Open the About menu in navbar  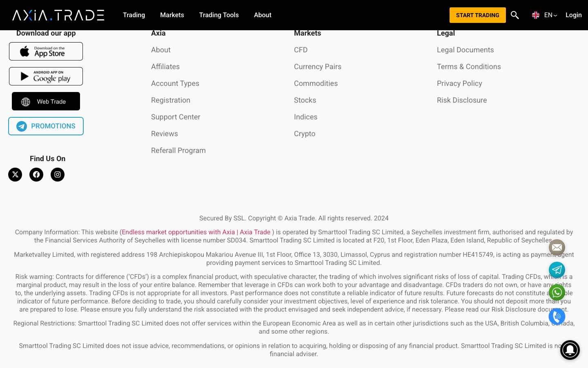(x=263, y=15)
